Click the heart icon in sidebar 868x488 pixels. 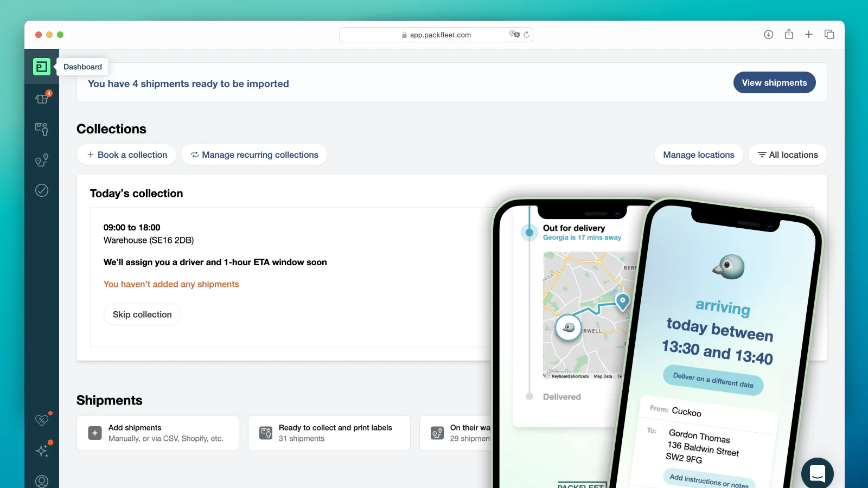42,420
